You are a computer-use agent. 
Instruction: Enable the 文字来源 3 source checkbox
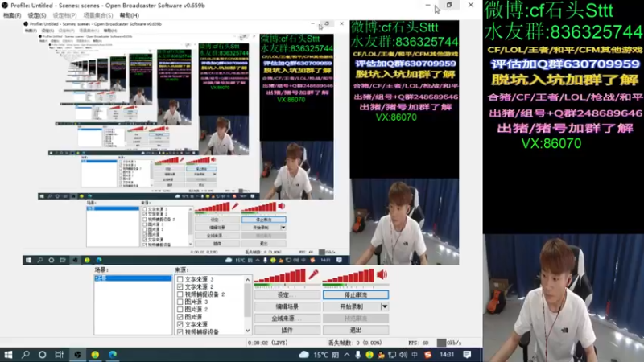pos(180,279)
